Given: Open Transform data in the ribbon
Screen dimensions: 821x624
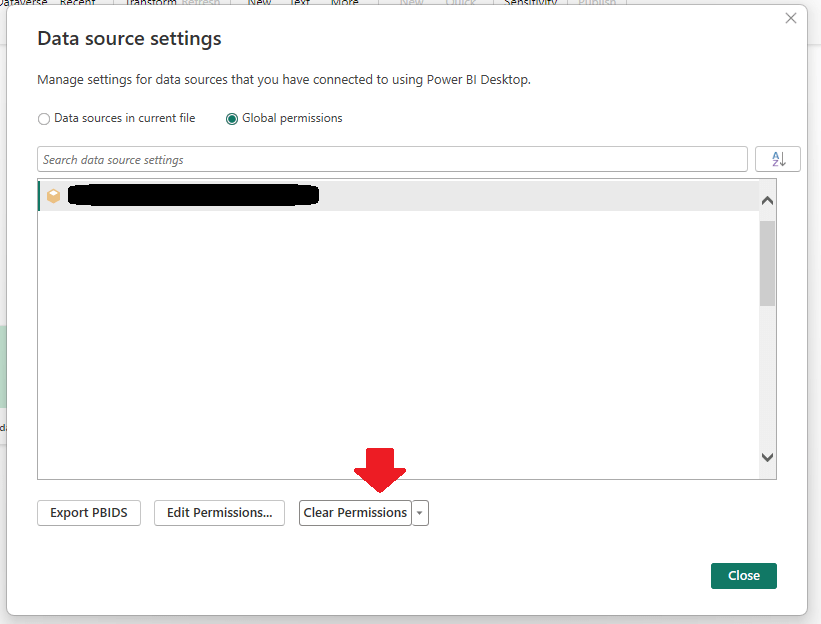Looking at the screenshot, I should click(x=150, y=3).
